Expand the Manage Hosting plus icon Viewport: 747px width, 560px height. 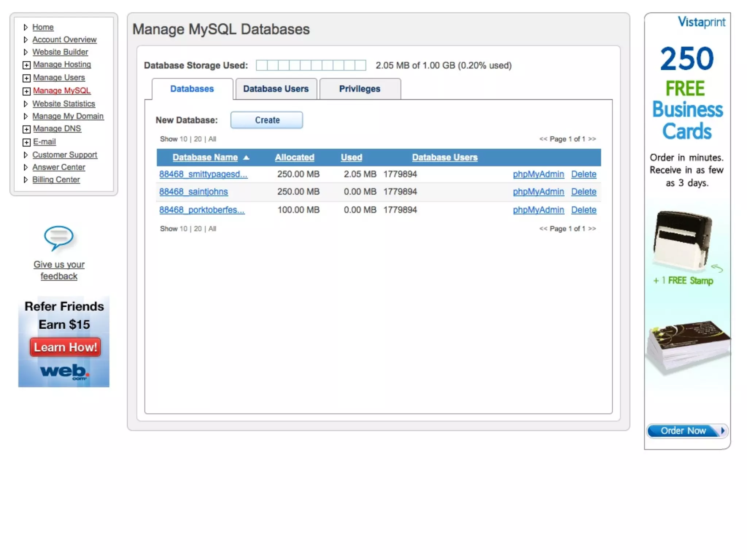(x=26, y=65)
